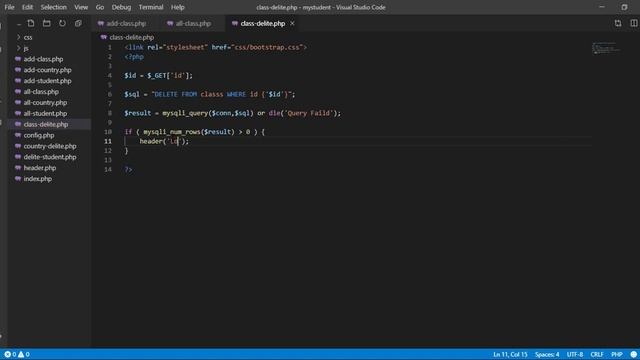Split the editor to the right
The height and width of the screenshot is (360, 640).
click(633, 23)
